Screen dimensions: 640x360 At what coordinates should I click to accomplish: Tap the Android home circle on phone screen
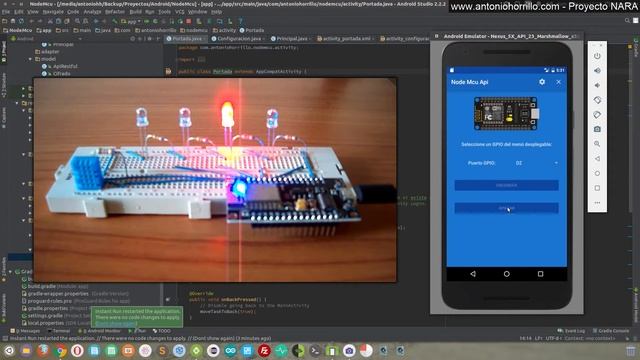(507, 274)
